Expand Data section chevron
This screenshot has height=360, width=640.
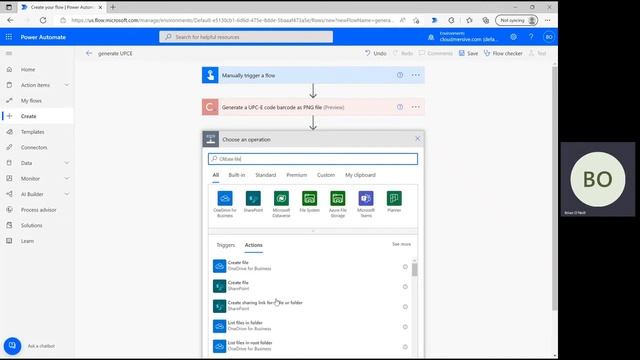tap(67, 163)
